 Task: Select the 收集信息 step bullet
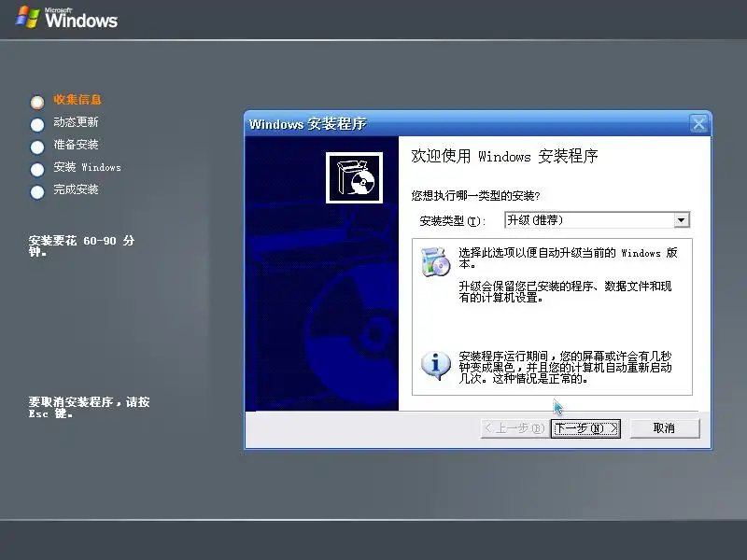(37, 102)
